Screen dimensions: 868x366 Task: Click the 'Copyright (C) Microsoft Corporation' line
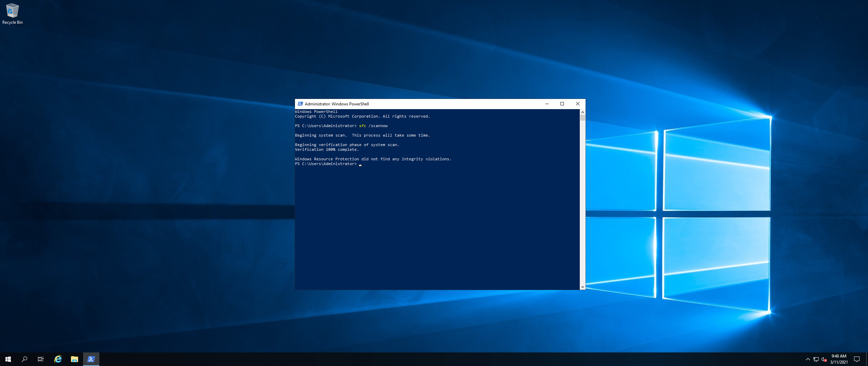(362, 116)
